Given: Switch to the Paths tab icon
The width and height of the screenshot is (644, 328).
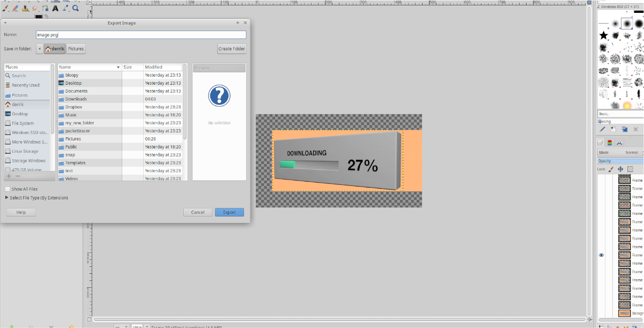Looking at the screenshot, I should [x=619, y=143].
